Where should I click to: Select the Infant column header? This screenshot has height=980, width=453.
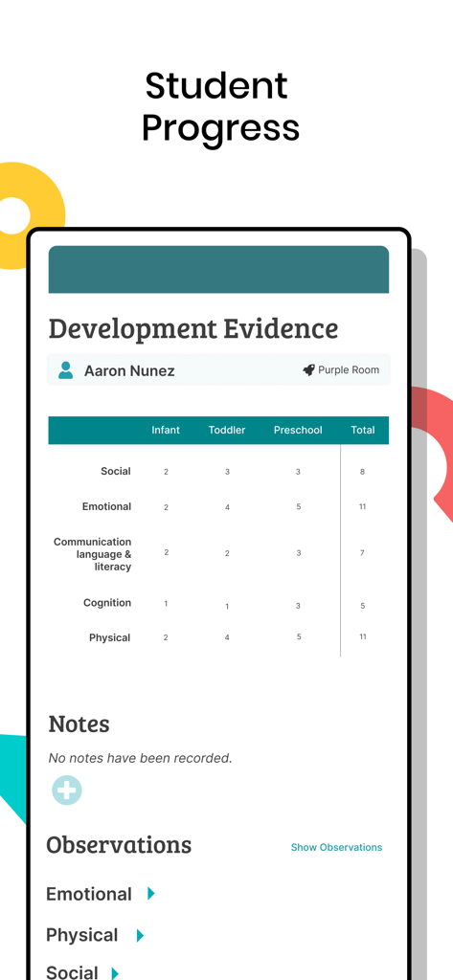tap(166, 430)
